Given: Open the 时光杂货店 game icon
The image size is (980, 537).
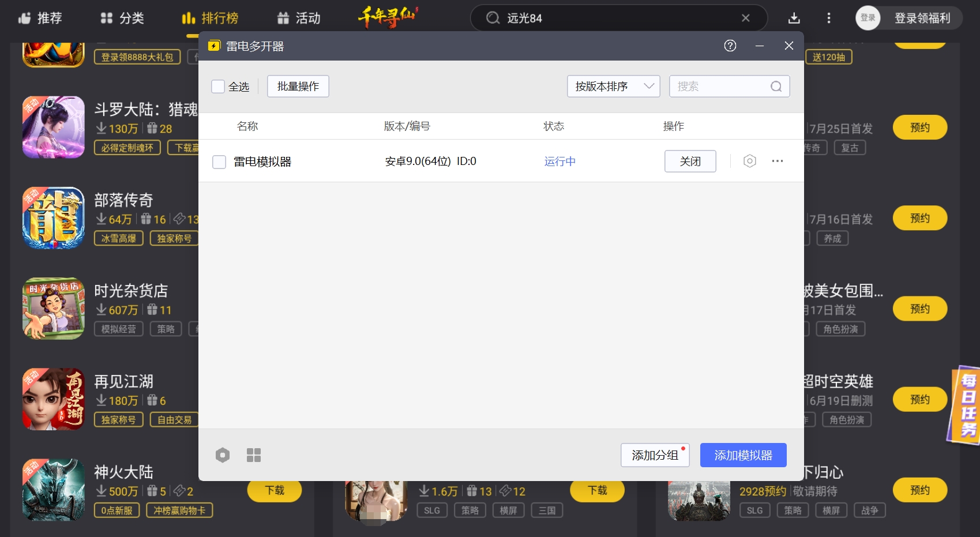Looking at the screenshot, I should [54, 309].
